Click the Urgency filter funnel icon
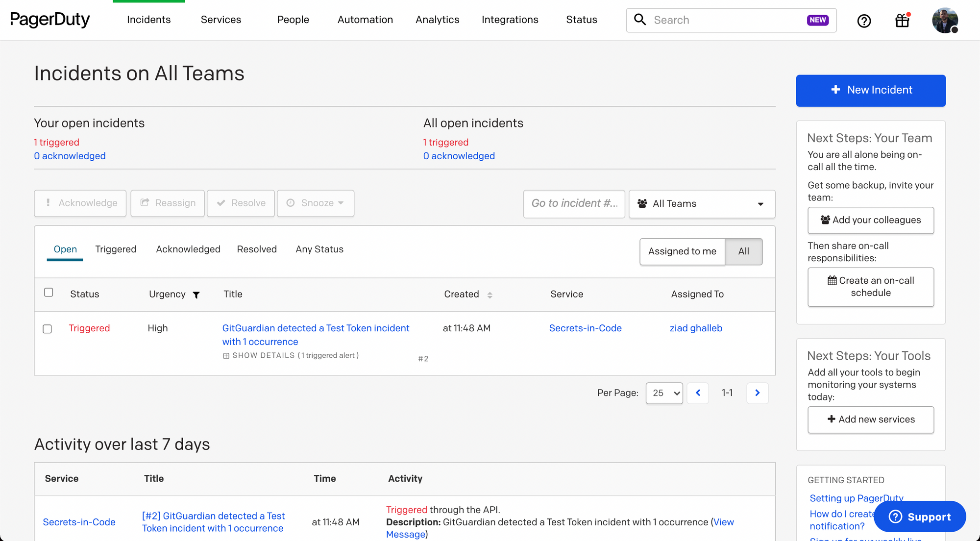980x541 pixels. [196, 295]
